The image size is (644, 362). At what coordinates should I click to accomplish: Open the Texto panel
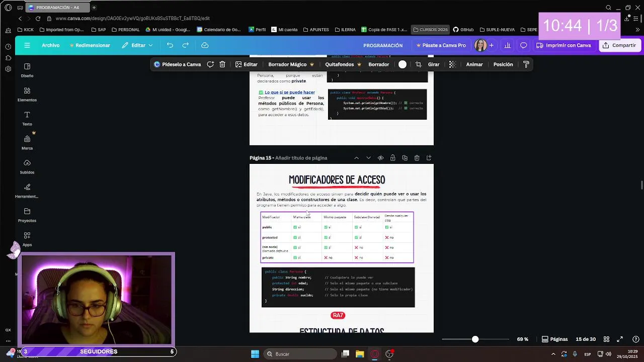[27, 118]
